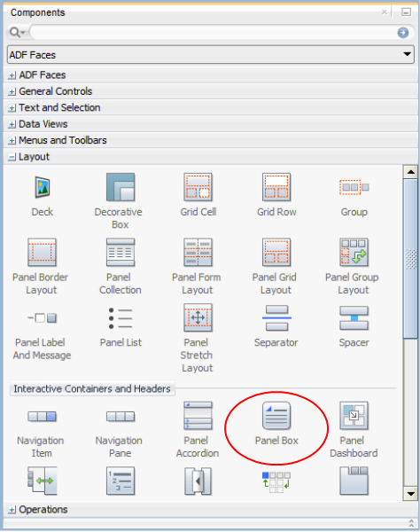The height and width of the screenshot is (532, 420).
Task: Collapse the Layout section
Action: (12, 157)
